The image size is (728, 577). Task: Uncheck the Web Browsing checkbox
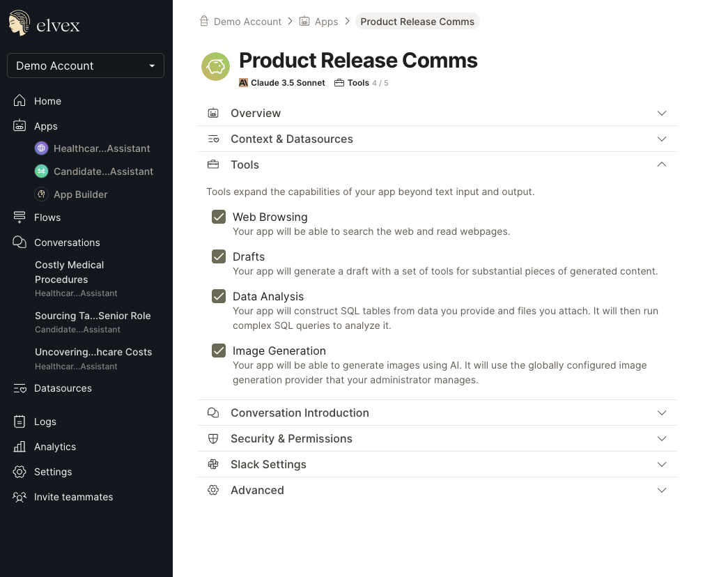pos(219,217)
